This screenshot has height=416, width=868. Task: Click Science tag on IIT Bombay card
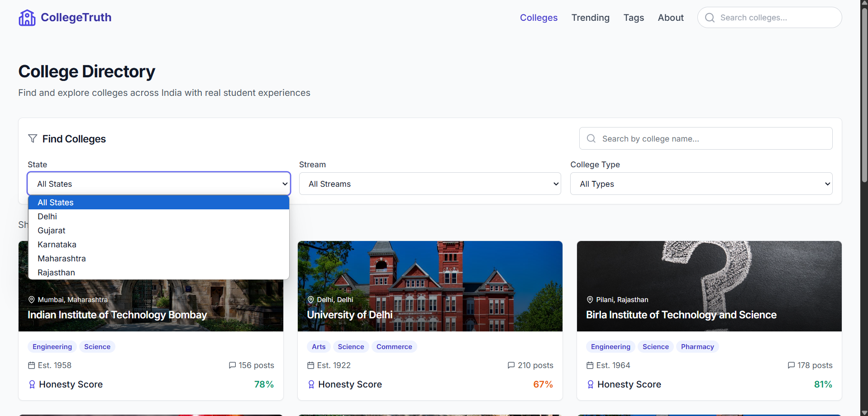[x=97, y=347]
